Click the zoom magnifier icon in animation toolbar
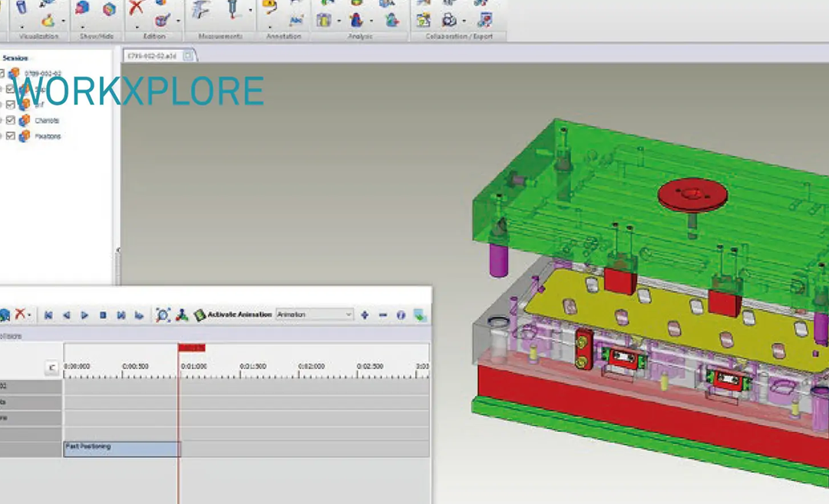 (161, 315)
